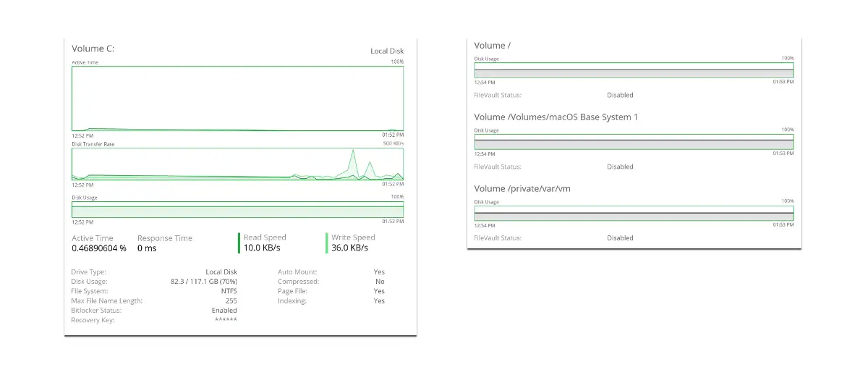
Task: Click the "Read Speed" label
Action: (x=265, y=237)
